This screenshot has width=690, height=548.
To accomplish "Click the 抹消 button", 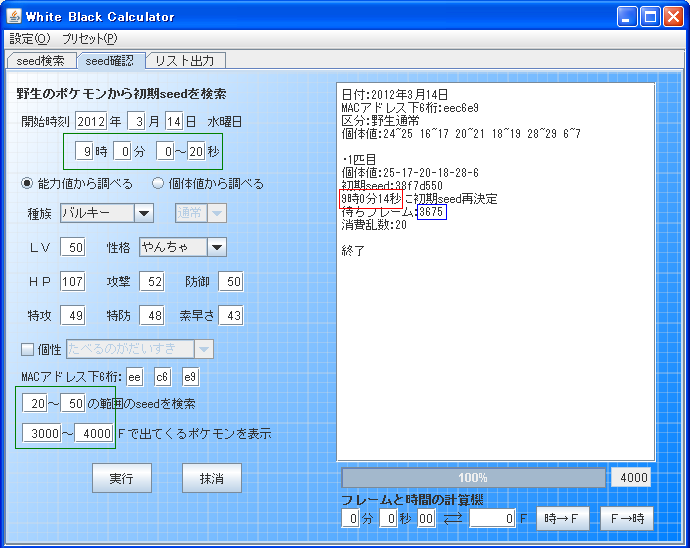I will [x=212, y=478].
